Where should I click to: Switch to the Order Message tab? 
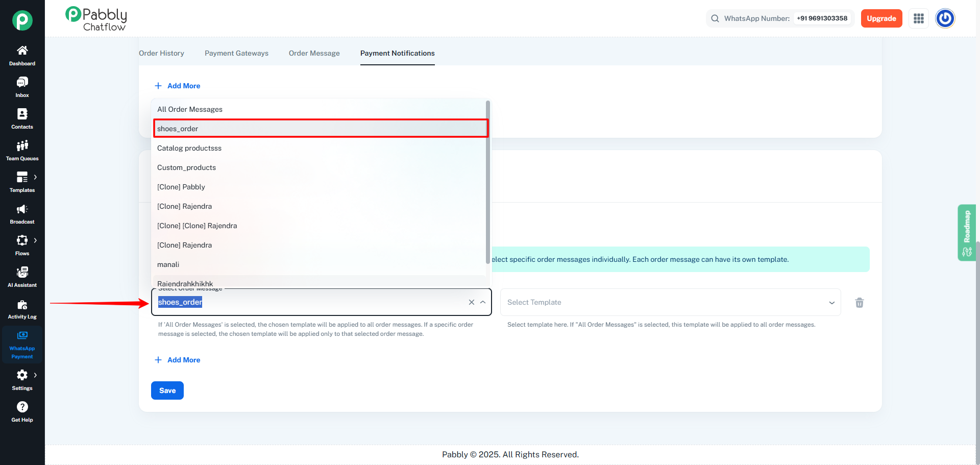pyautogui.click(x=314, y=53)
